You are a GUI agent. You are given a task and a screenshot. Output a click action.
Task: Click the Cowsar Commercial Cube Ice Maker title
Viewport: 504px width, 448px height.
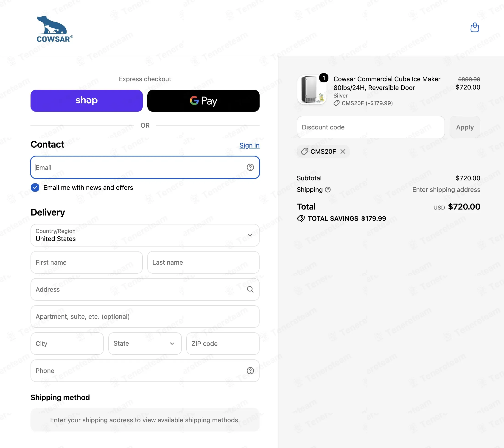pyautogui.click(x=387, y=83)
